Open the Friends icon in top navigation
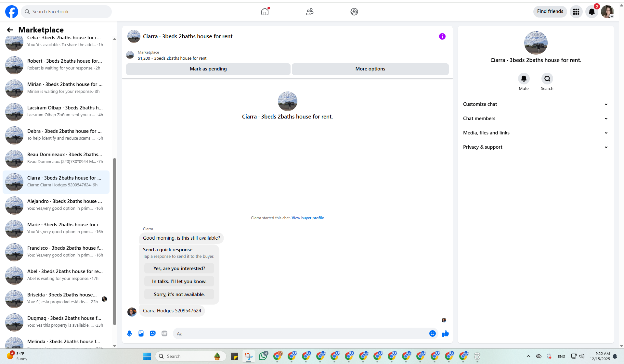Image resolution: width=624 pixels, height=364 pixels. (x=310, y=12)
